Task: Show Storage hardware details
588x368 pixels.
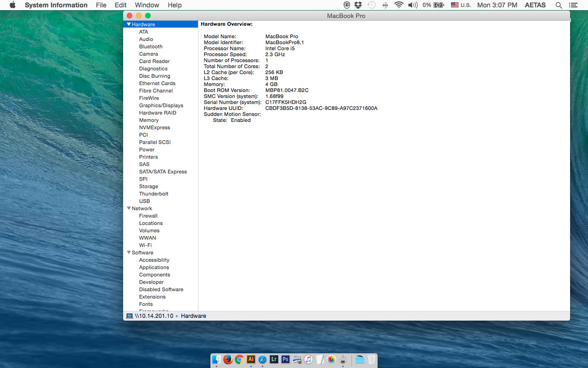Action: pyautogui.click(x=148, y=186)
